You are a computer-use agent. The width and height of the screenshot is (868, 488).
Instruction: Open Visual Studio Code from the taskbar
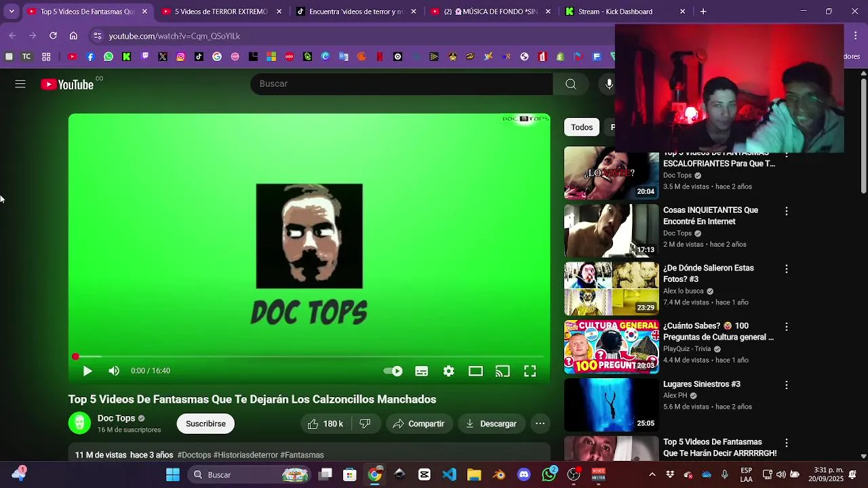tap(449, 474)
